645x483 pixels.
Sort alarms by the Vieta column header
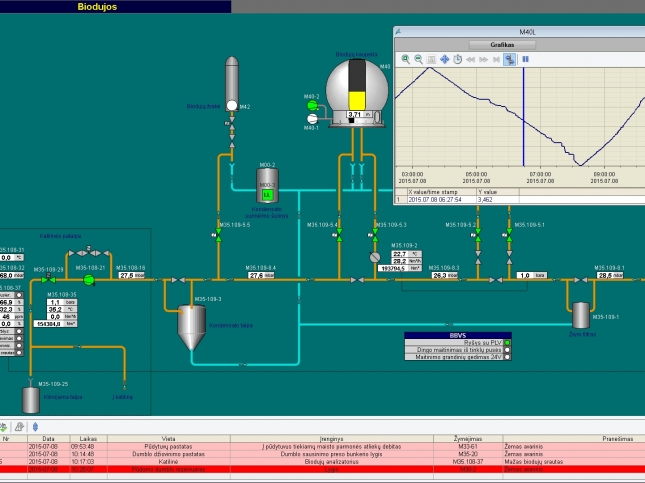169,439
